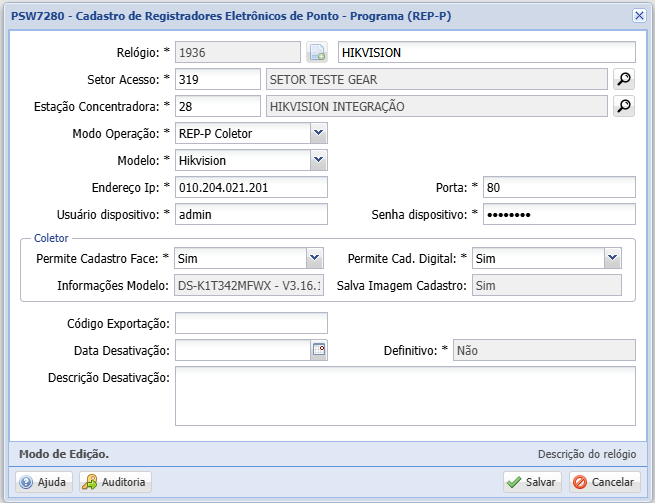Click the Endereço Ip input field
The width and height of the screenshot is (655, 503).
click(251, 187)
